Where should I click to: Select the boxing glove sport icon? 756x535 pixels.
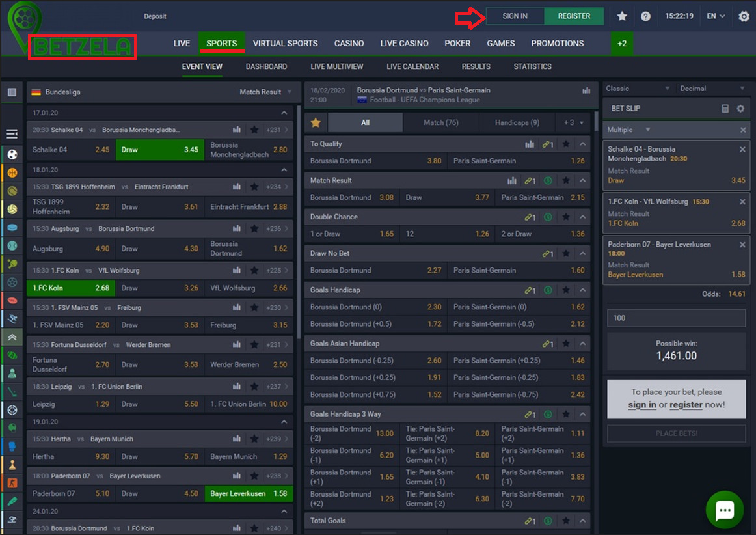coord(12,446)
